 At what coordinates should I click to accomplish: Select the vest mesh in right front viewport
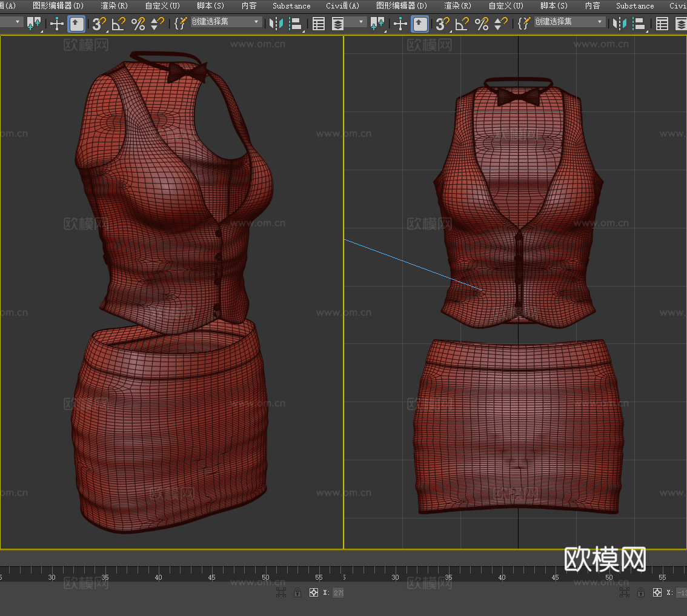[x=473, y=245]
